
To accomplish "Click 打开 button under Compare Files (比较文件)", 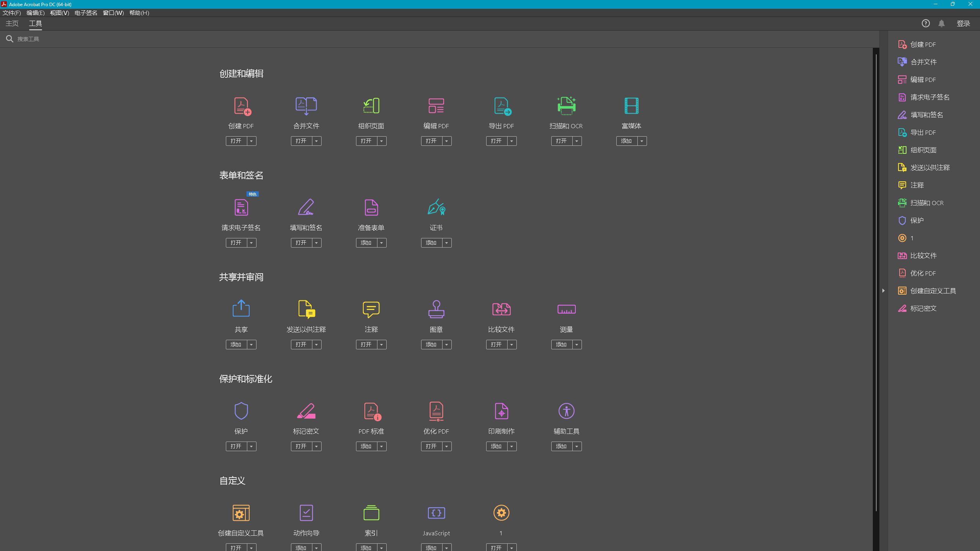I will [496, 345].
